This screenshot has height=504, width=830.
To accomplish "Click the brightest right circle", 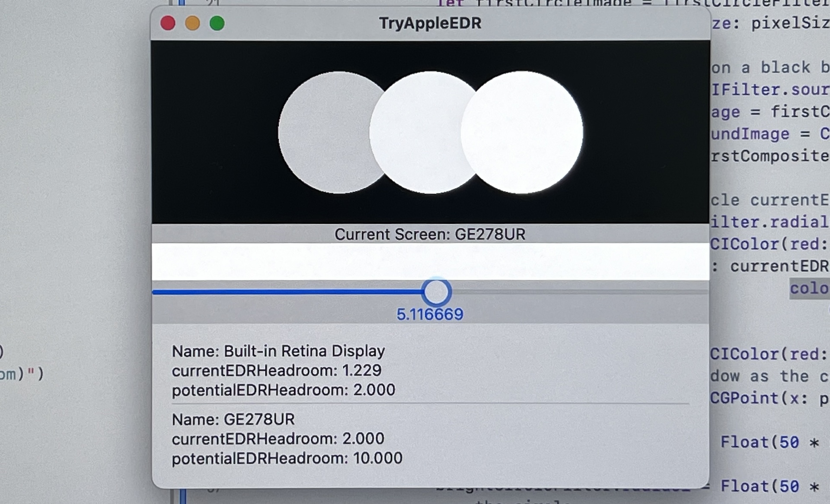I will (522, 132).
